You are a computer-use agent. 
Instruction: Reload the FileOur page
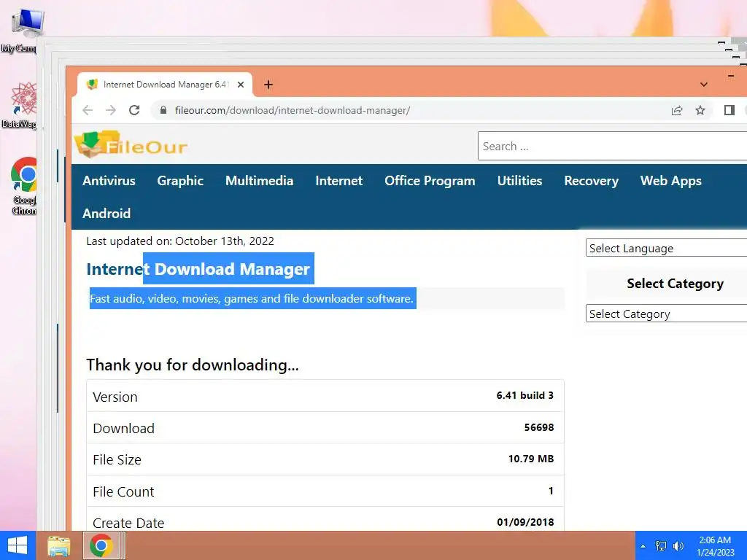click(134, 111)
